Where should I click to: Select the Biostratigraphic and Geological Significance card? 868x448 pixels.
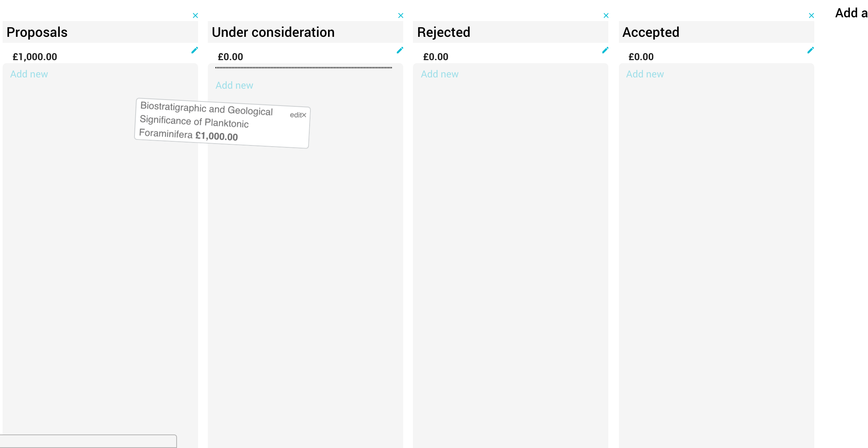point(207,122)
